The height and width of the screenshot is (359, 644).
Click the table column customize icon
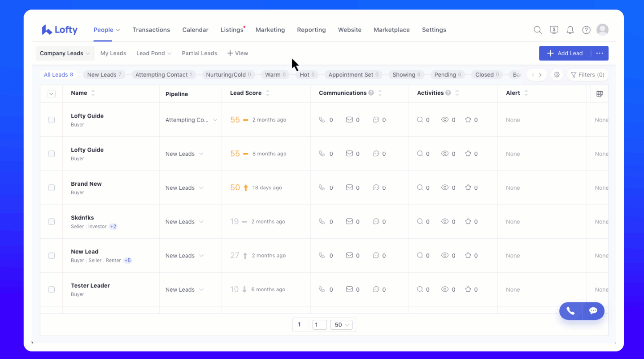pos(599,94)
